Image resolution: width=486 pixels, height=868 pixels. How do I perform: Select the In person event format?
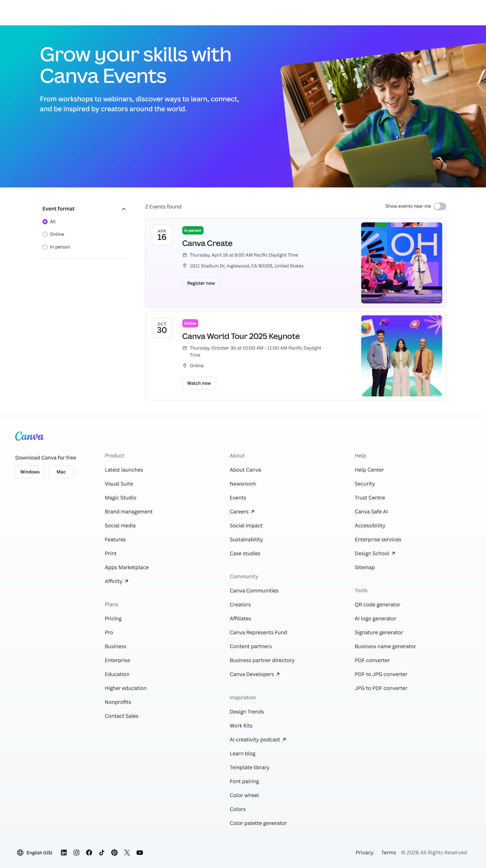click(45, 247)
